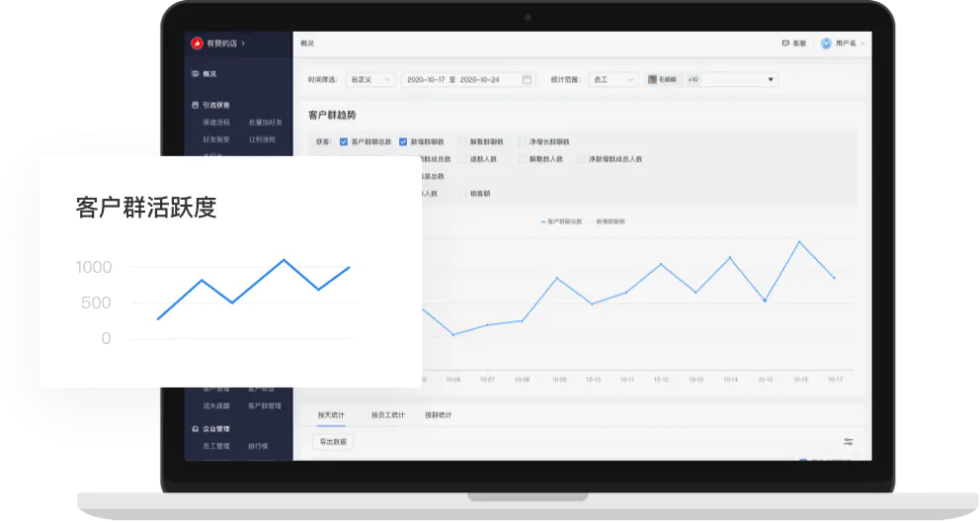Click the 导出数据 export button
This screenshot has width=980, height=522.
(333, 441)
